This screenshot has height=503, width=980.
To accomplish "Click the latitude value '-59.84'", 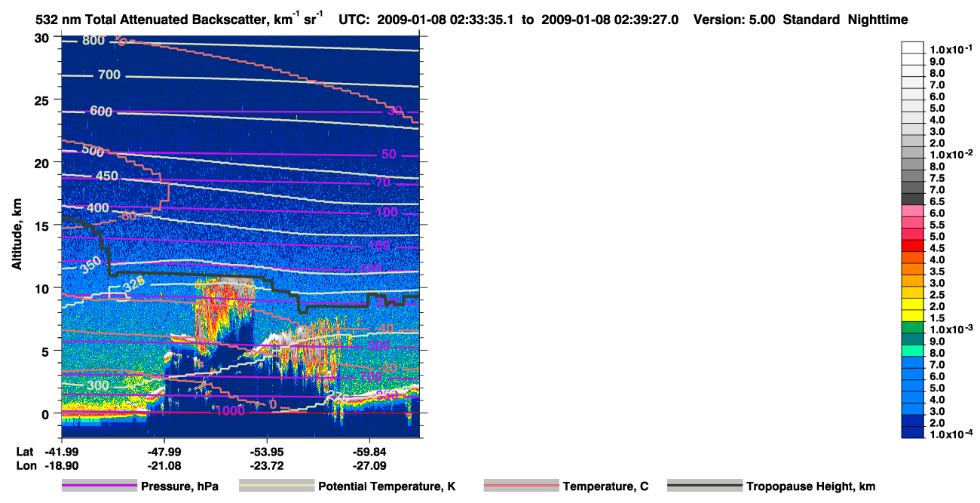I will (x=369, y=451).
